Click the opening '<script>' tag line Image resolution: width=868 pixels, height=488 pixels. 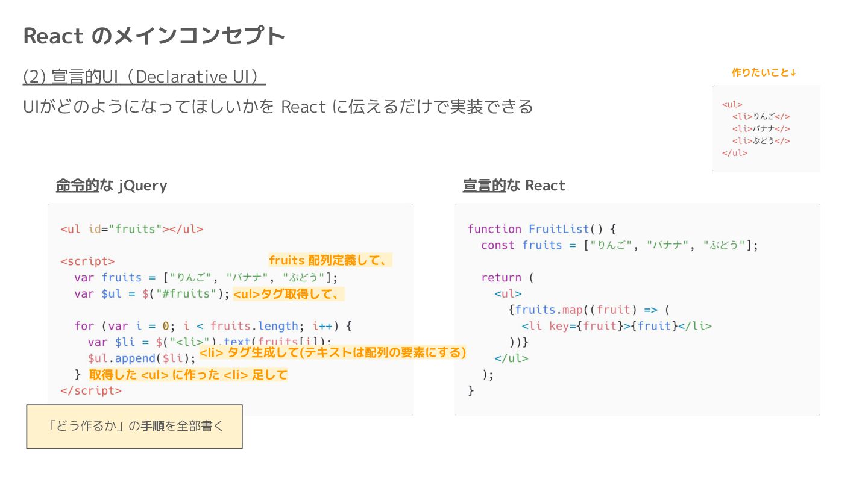click(87, 261)
